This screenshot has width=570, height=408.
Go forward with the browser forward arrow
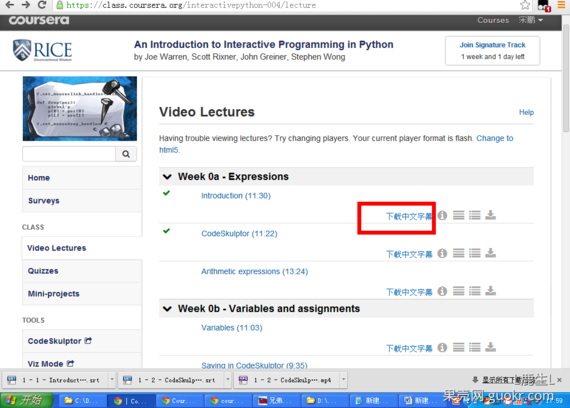coord(26,5)
